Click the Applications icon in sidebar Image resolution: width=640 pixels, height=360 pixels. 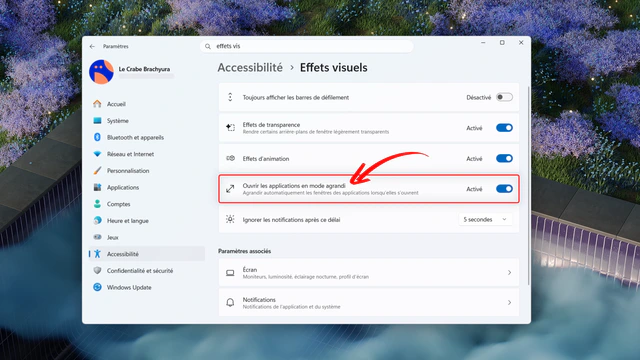coord(97,187)
